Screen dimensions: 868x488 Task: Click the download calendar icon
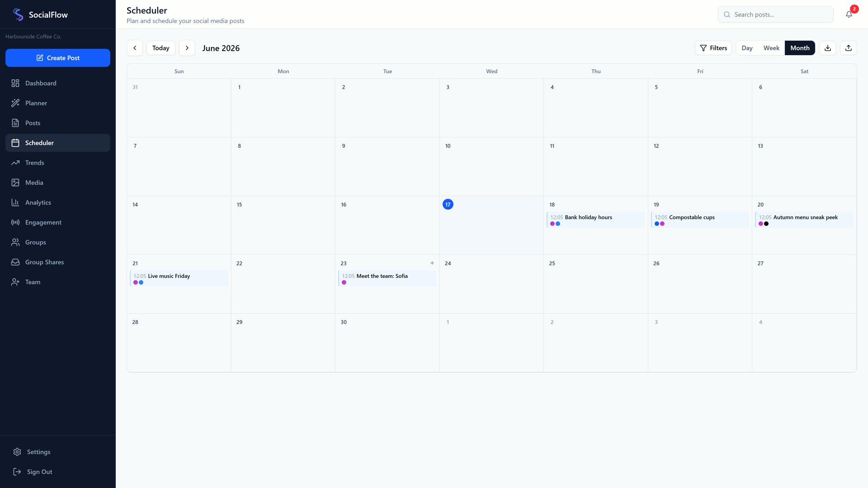(828, 48)
